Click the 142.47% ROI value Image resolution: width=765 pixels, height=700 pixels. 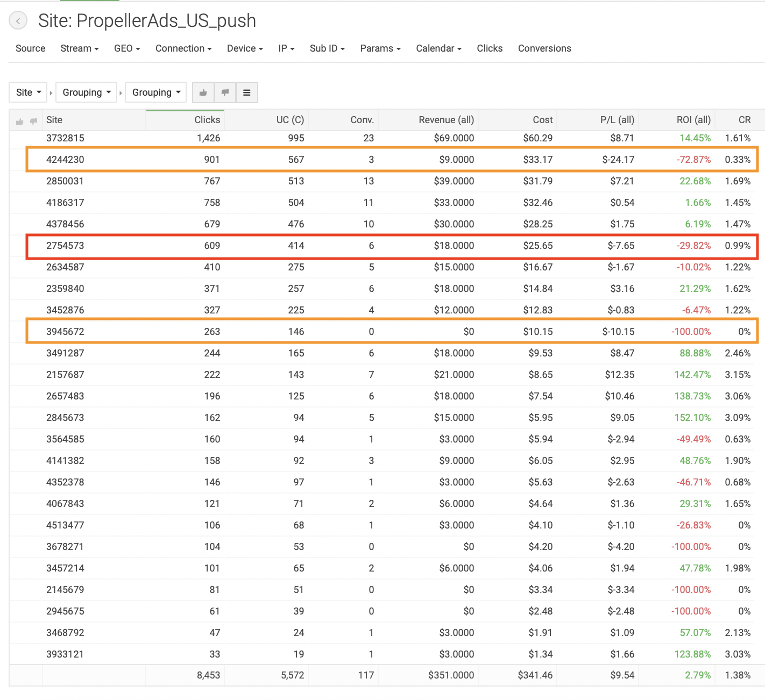point(692,375)
